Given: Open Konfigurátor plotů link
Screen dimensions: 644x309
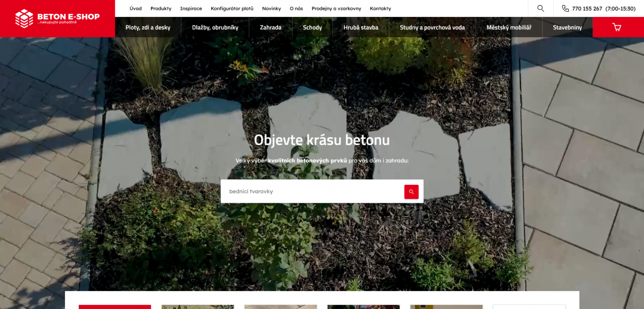Looking at the screenshot, I should coord(232,8).
